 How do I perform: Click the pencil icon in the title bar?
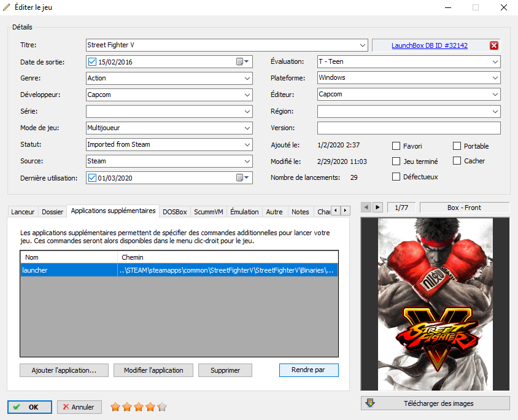[x=7, y=7]
